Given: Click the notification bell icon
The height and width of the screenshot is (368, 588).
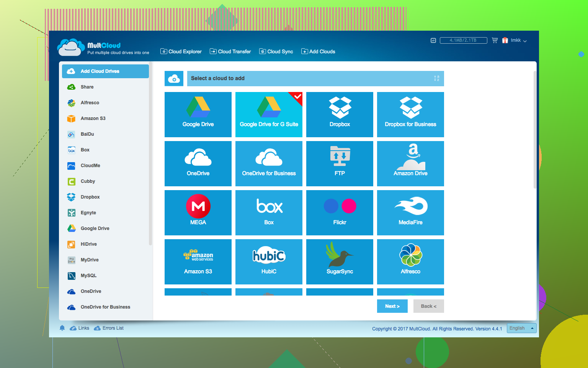Looking at the screenshot, I should pyautogui.click(x=62, y=328).
